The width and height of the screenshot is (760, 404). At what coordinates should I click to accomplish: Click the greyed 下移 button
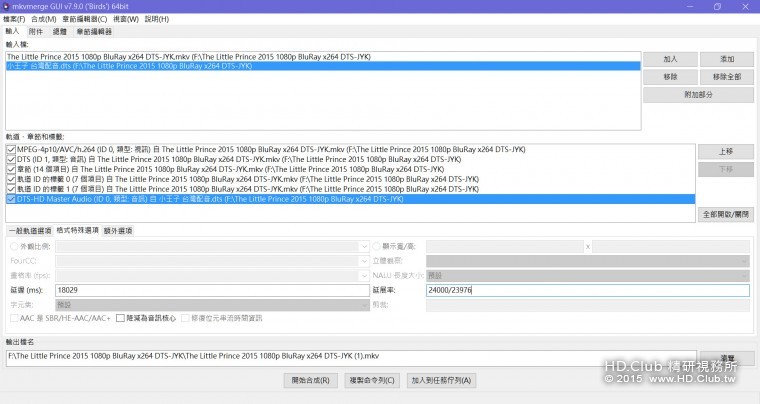click(726, 169)
